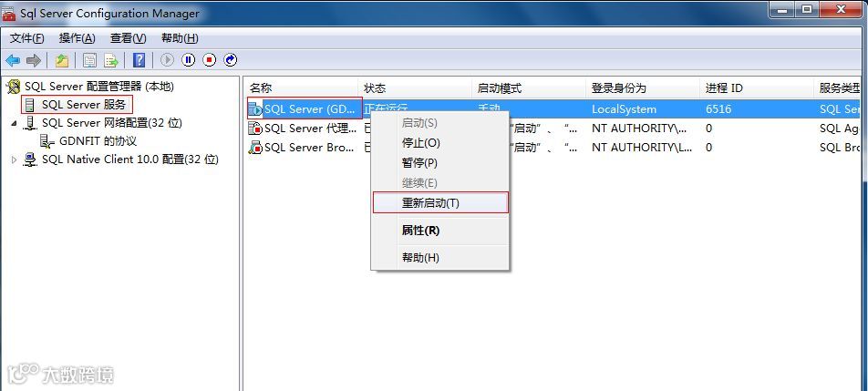868x391 pixels.
Task: Sort by the 启动模式 column header
Action: click(x=530, y=87)
